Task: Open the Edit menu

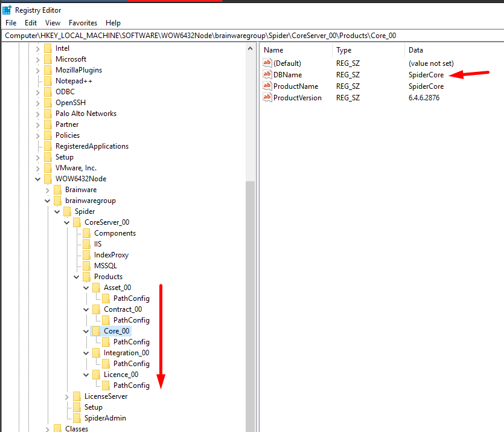Action: [31, 23]
